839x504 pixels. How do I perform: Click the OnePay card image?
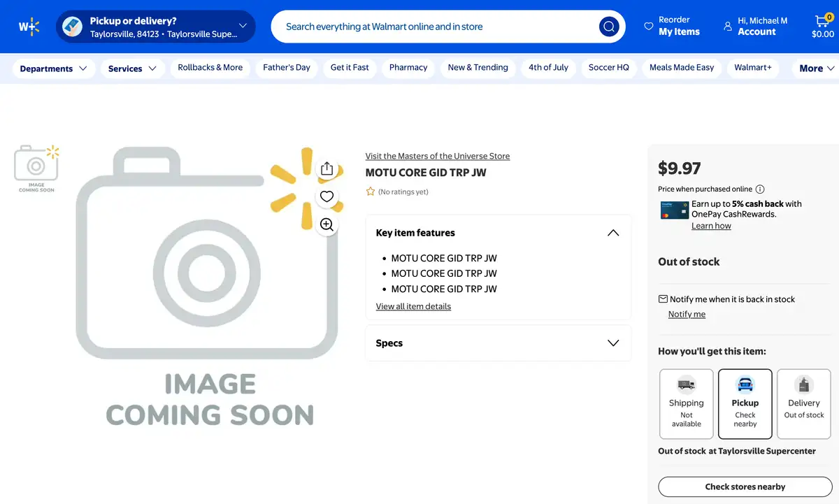[675, 210]
